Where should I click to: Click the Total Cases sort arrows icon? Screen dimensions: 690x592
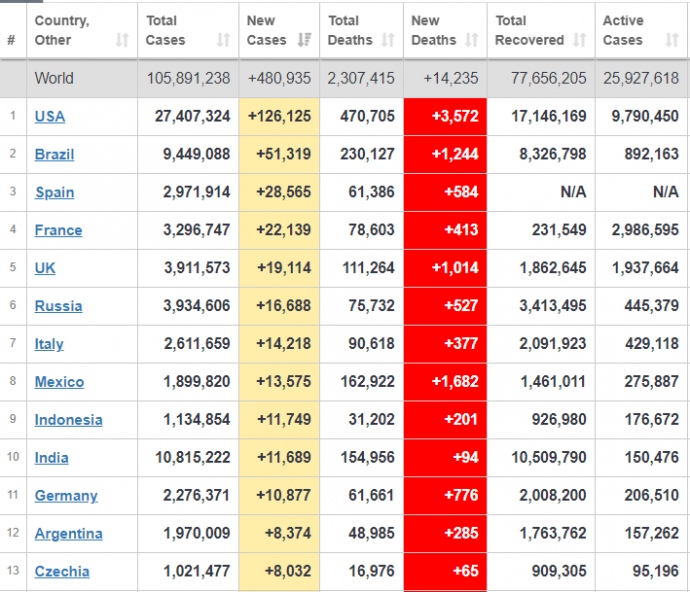pos(224,40)
